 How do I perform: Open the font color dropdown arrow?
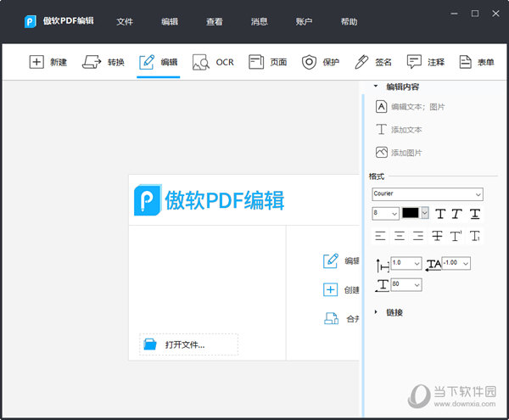click(425, 213)
